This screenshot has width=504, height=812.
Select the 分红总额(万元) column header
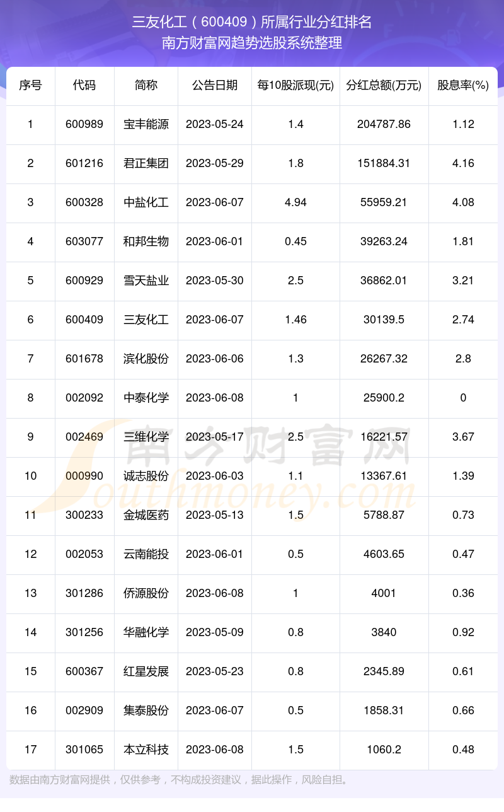[384, 85]
